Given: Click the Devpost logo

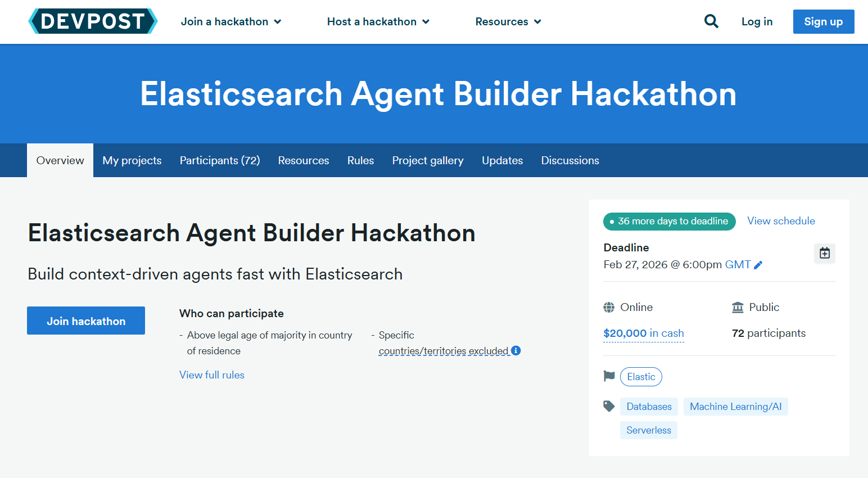Looking at the screenshot, I should coord(93,21).
